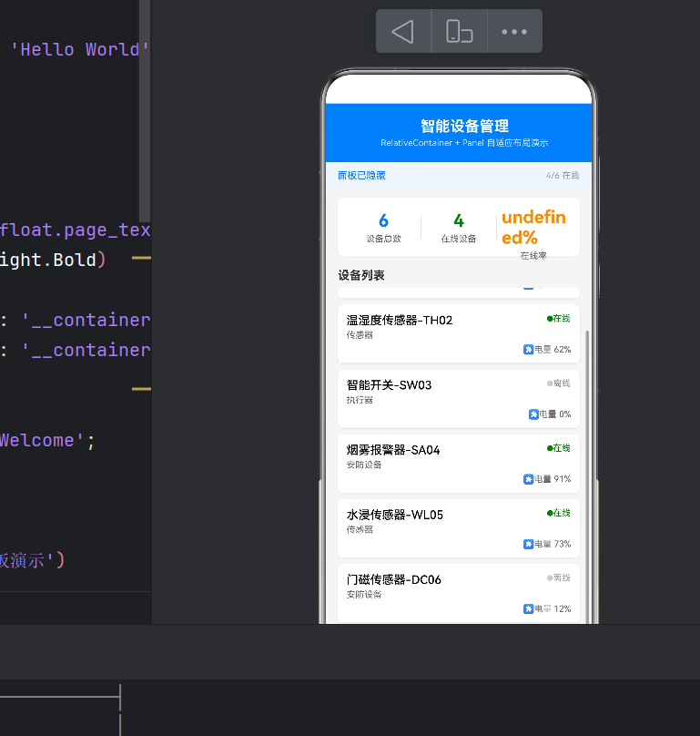Click the 4/6 在线 status text
The image size is (700, 736).
[x=563, y=175]
